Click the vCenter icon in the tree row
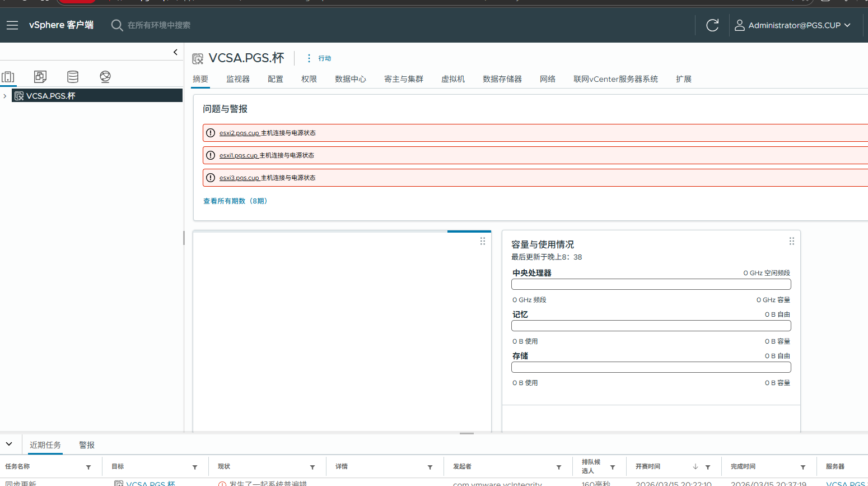 pos(19,96)
